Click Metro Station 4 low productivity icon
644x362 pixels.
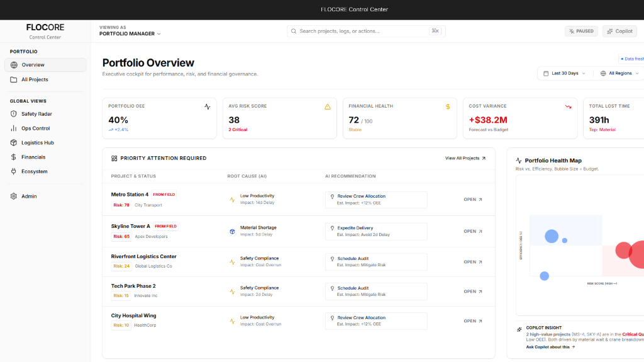233,200
